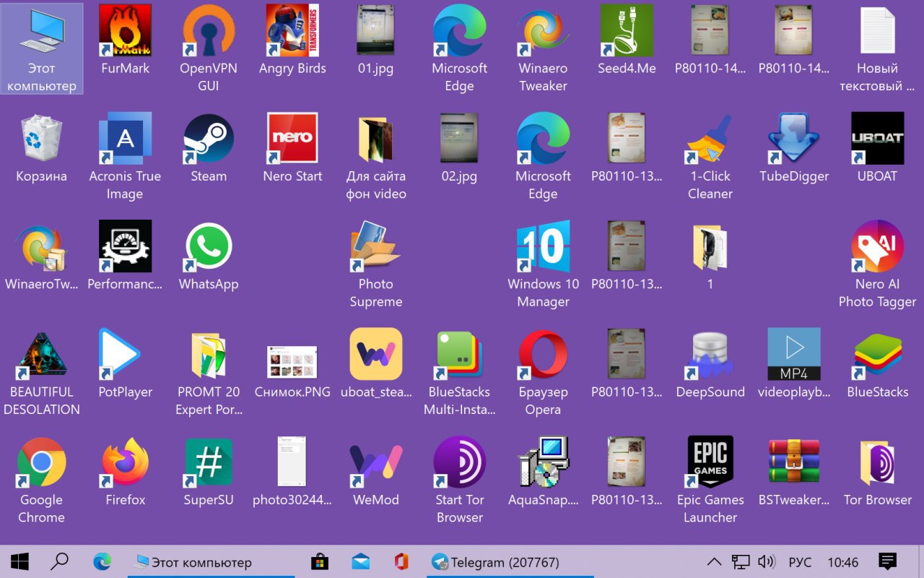Select the uboat_stea... yellow WeMod file
The width and height of the screenshot is (924, 578).
(x=376, y=355)
